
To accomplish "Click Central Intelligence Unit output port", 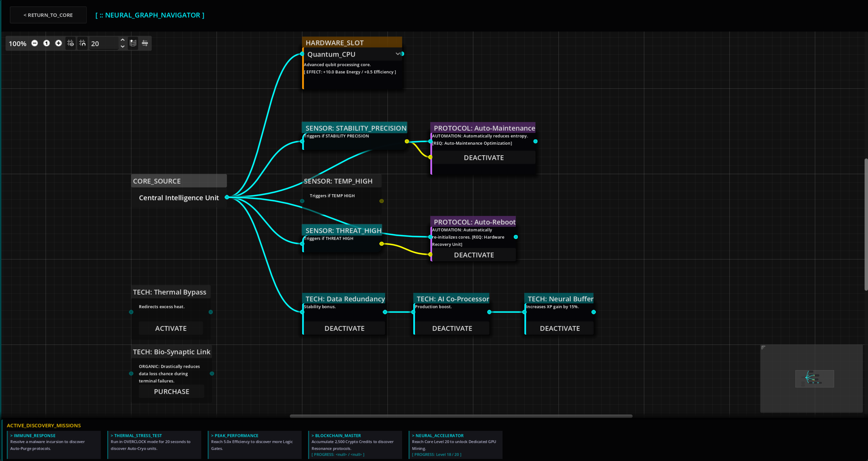I will [x=227, y=197].
